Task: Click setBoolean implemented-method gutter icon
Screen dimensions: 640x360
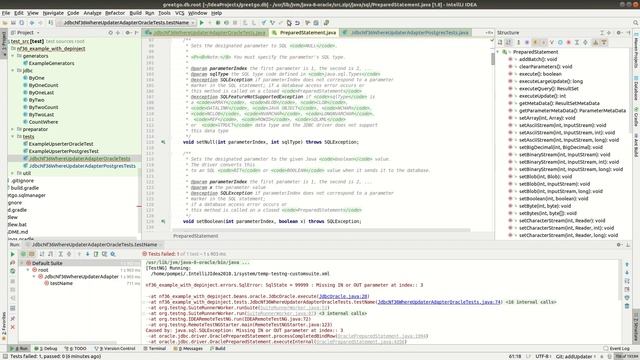Action: [163, 221]
